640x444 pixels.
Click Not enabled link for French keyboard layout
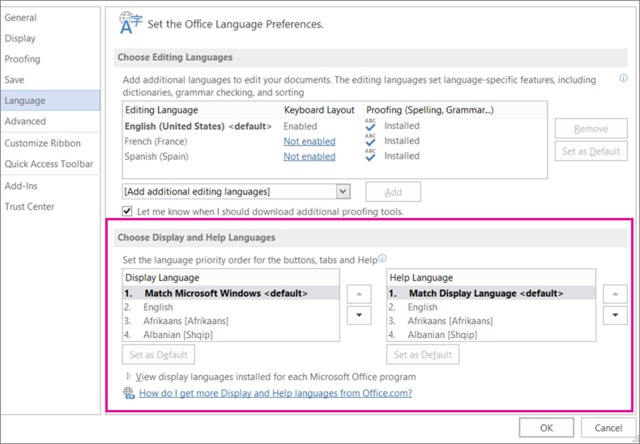coord(309,141)
